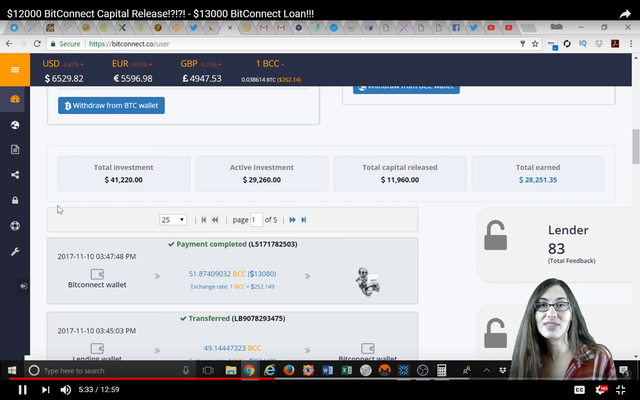Close the active BitConnect tab
Image resolution: width=640 pixels, height=400 pixels.
pyautogui.click(x=230, y=28)
